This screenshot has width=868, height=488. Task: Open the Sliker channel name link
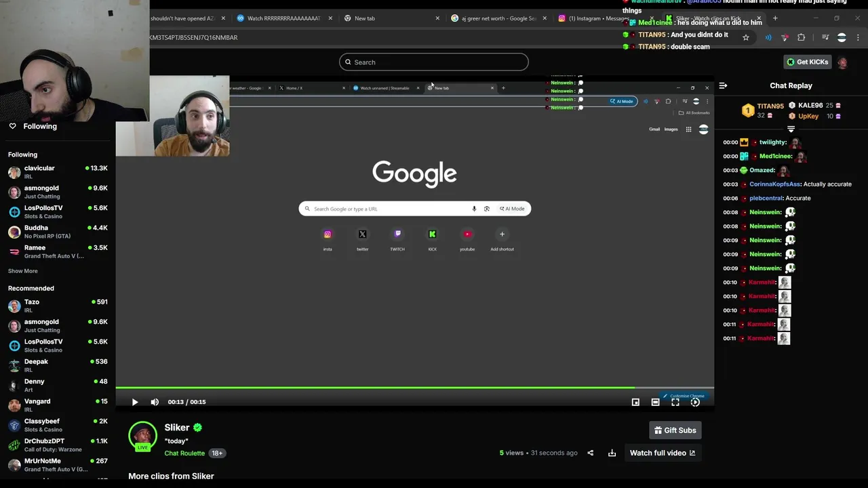[177, 428]
